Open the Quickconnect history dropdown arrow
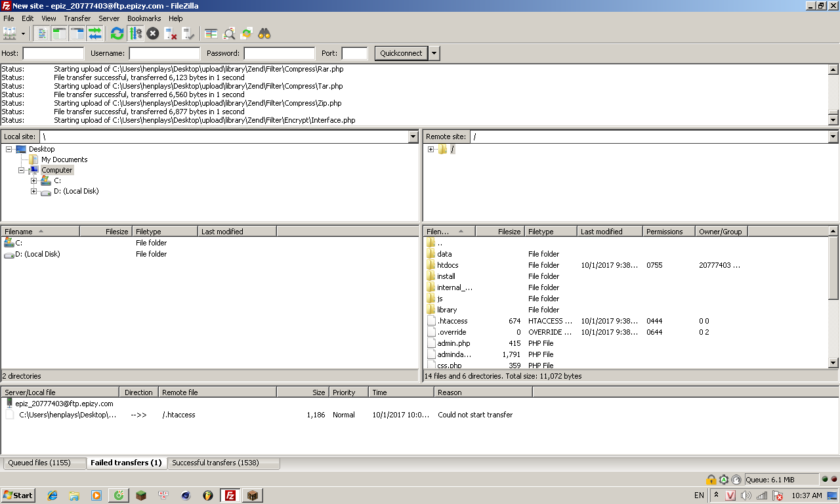 tap(434, 53)
